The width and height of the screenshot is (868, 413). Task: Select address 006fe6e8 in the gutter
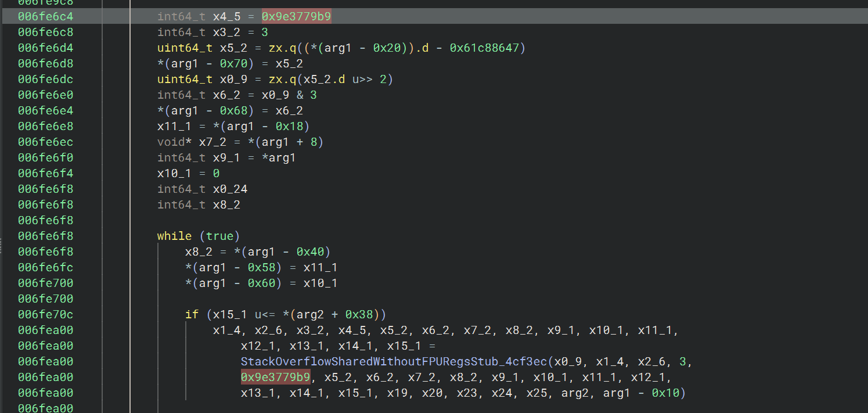pyautogui.click(x=45, y=127)
